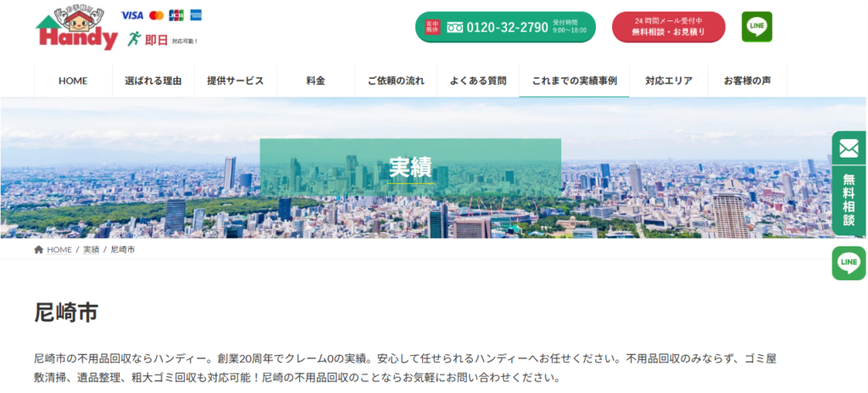Click the home icon in breadcrumb
The height and width of the screenshot is (393, 868).
pos(39,250)
